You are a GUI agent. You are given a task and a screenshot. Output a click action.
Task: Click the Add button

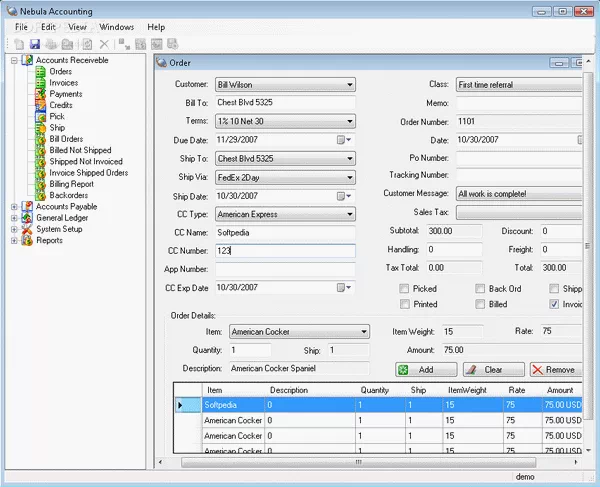426,370
